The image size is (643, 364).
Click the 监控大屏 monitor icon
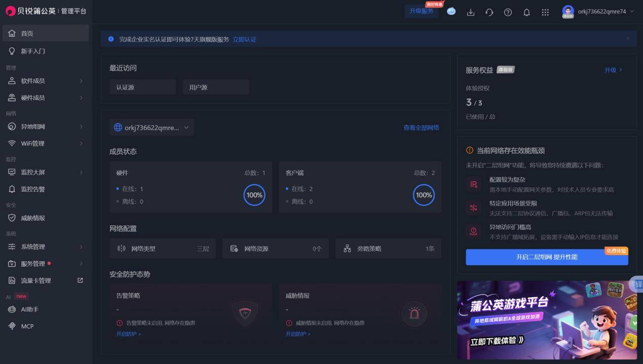[x=12, y=172]
